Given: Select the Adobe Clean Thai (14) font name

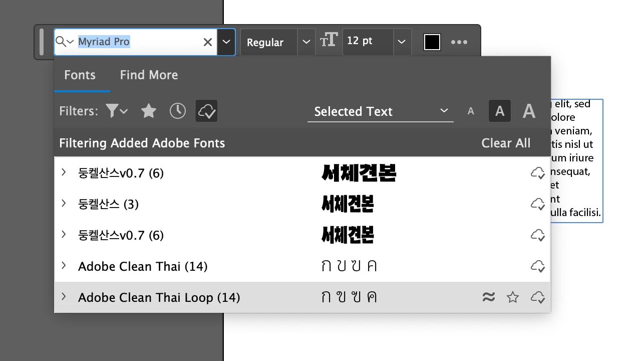Looking at the screenshot, I should [143, 266].
